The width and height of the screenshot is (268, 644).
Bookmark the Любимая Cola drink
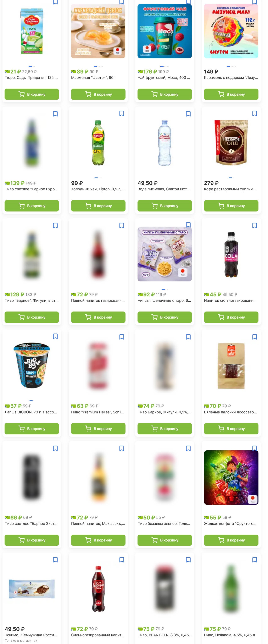tap(122, 560)
